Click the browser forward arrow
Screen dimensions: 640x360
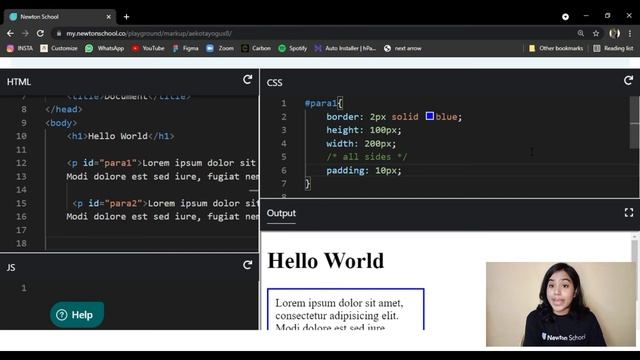pyautogui.click(x=25, y=33)
